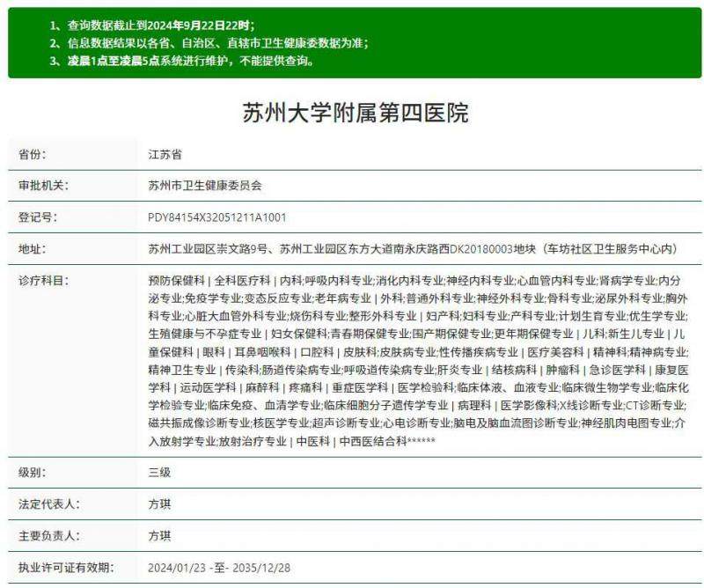Click the 主要负责人 row label

coord(49,534)
